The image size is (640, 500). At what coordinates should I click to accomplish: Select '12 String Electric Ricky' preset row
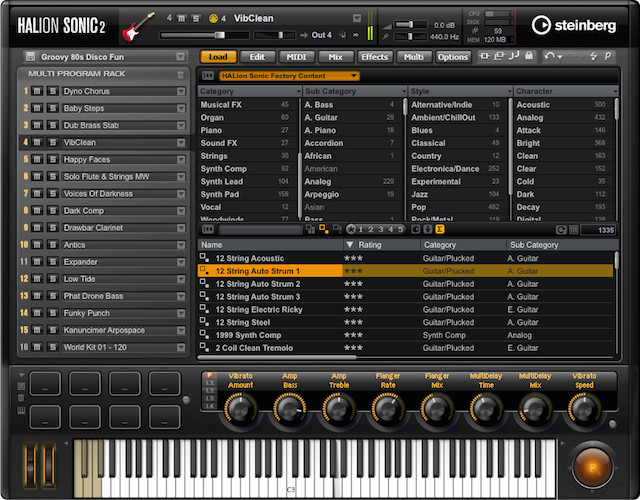pyautogui.click(x=406, y=309)
